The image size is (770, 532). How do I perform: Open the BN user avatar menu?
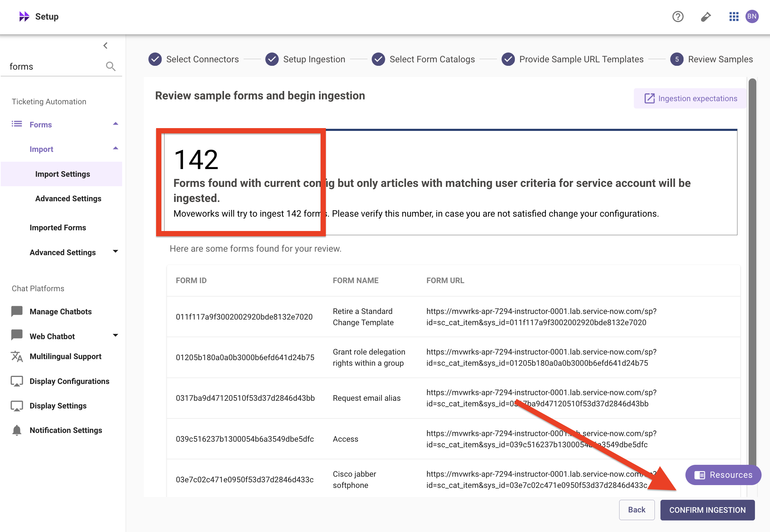click(x=752, y=16)
